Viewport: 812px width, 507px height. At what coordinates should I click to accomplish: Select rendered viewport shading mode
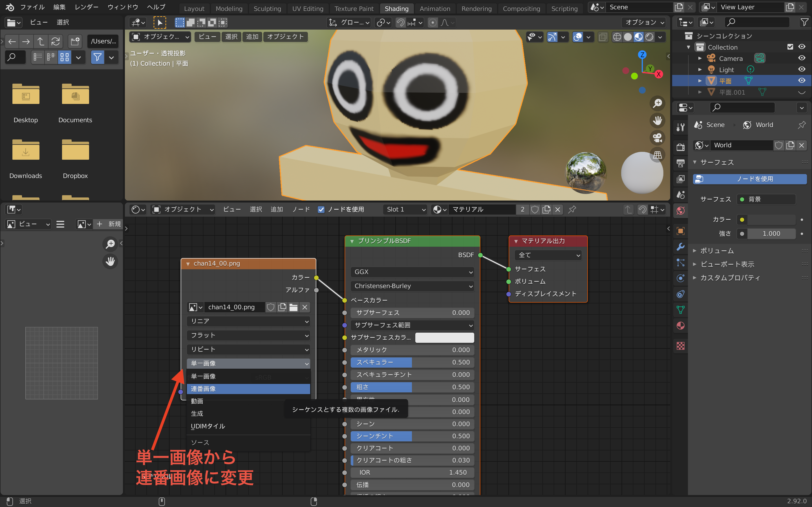[x=649, y=37]
